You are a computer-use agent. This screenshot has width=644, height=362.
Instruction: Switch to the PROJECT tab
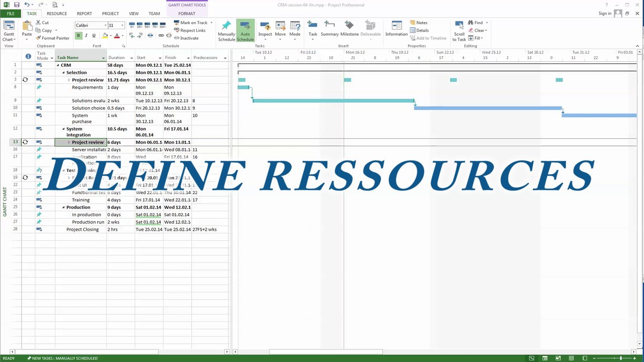tap(111, 14)
